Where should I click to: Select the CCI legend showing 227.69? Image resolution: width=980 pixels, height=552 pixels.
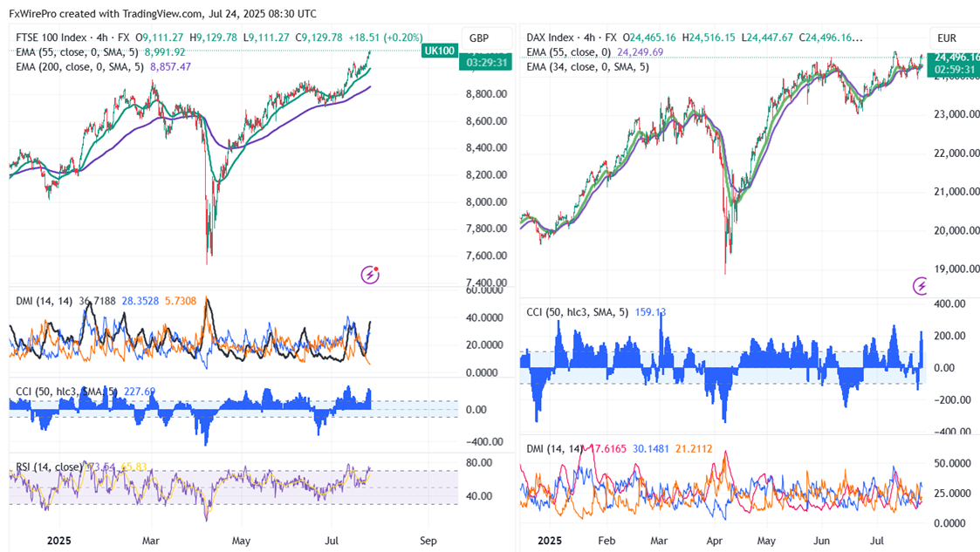86,392
